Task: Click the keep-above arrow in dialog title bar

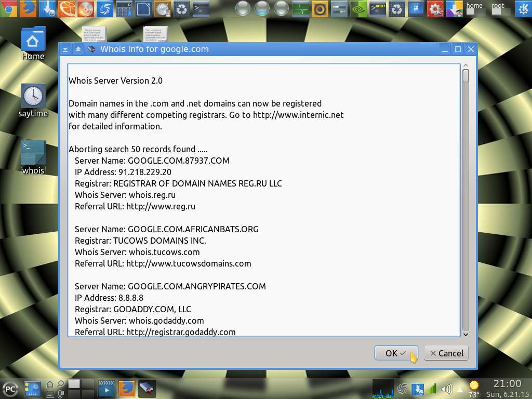Action: click(78, 49)
